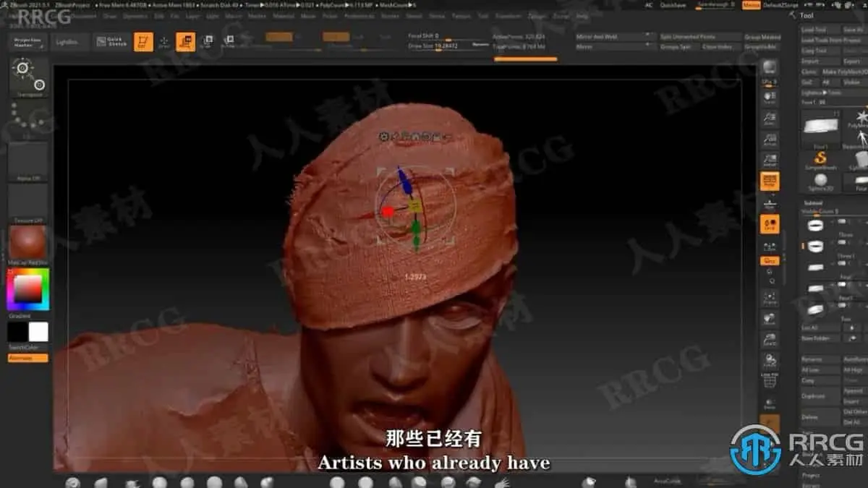This screenshot has width=868, height=488.
Task: Toggle Local transformations button
Action: pos(770,224)
